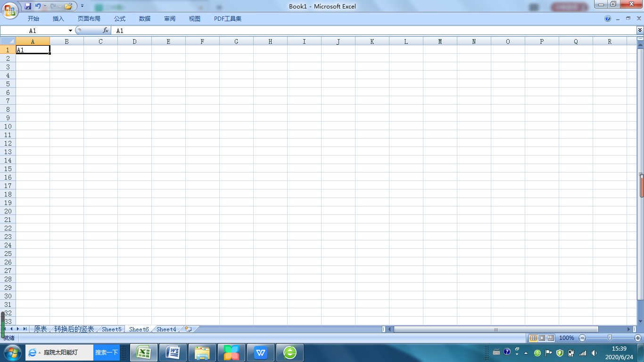Switch to Page Layout view

pos(542,338)
